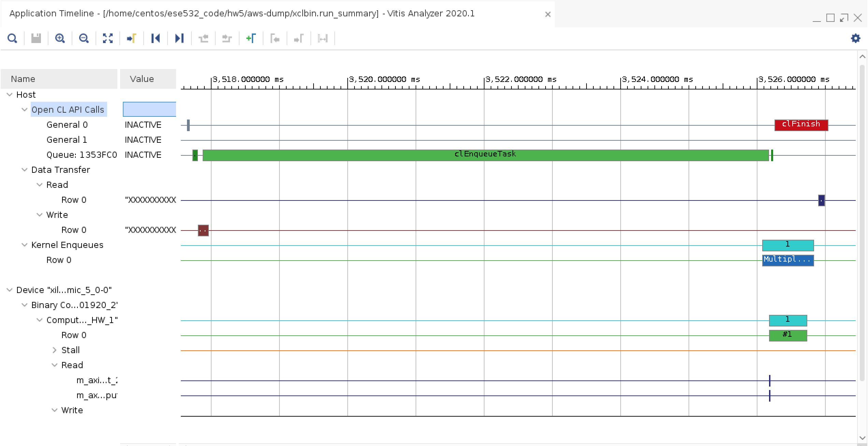Image resolution: width=868 pixels, height=446 pixels.
Task: Click the Multipl... kernel enqueue bar
Action: 788,260
